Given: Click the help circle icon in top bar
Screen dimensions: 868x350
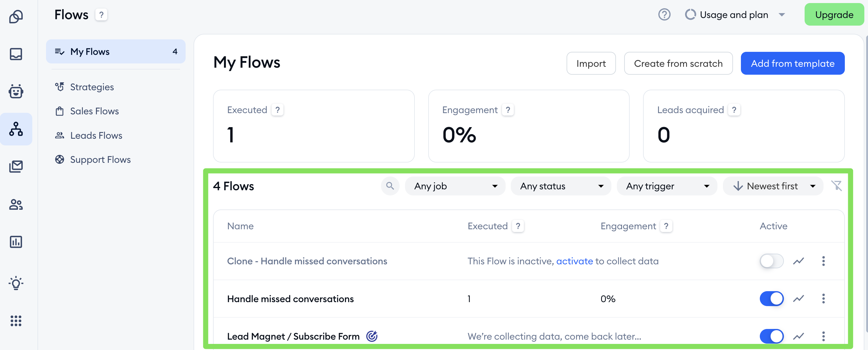Looking at the screenshot, I should tap(664, 15).
